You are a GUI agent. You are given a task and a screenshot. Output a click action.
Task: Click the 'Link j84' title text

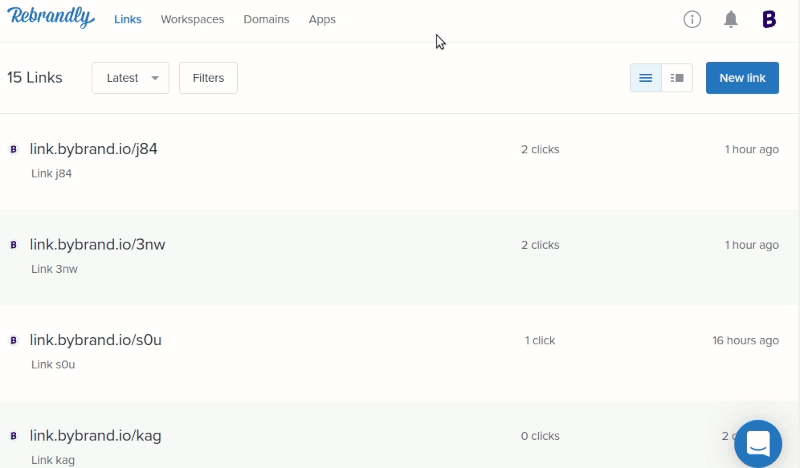(x=52, y=174)
